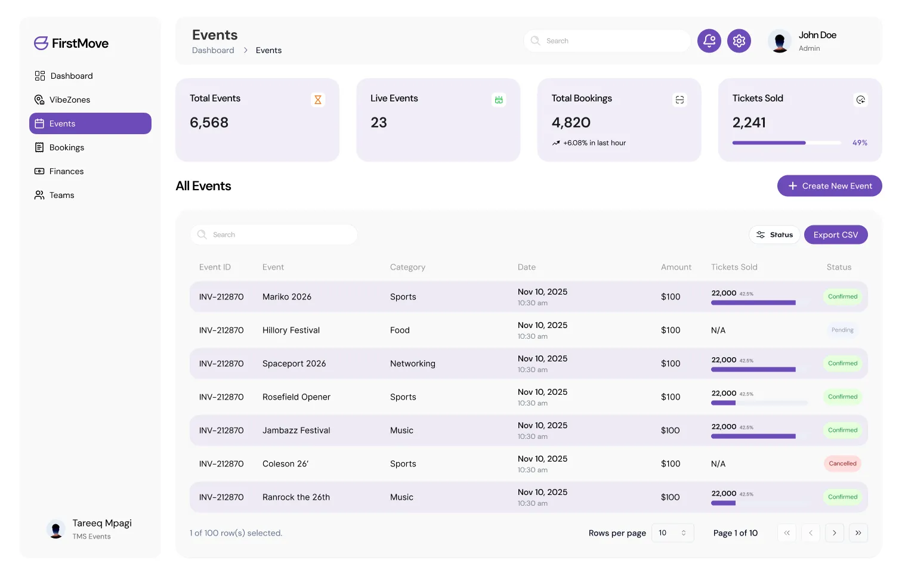Click Event ID column header

tap(215, 267)
